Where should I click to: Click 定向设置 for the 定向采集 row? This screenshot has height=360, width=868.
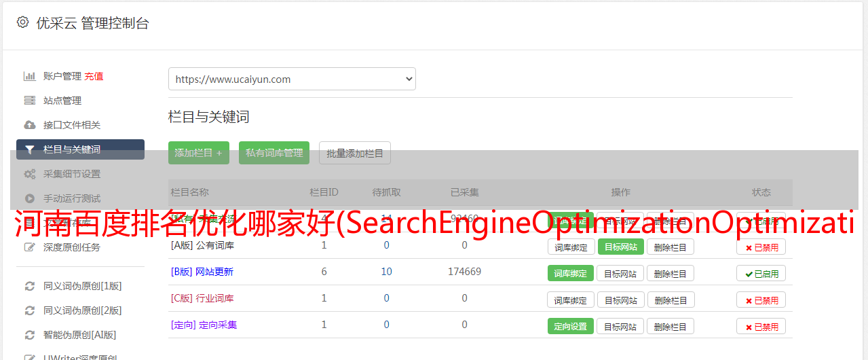571,327
